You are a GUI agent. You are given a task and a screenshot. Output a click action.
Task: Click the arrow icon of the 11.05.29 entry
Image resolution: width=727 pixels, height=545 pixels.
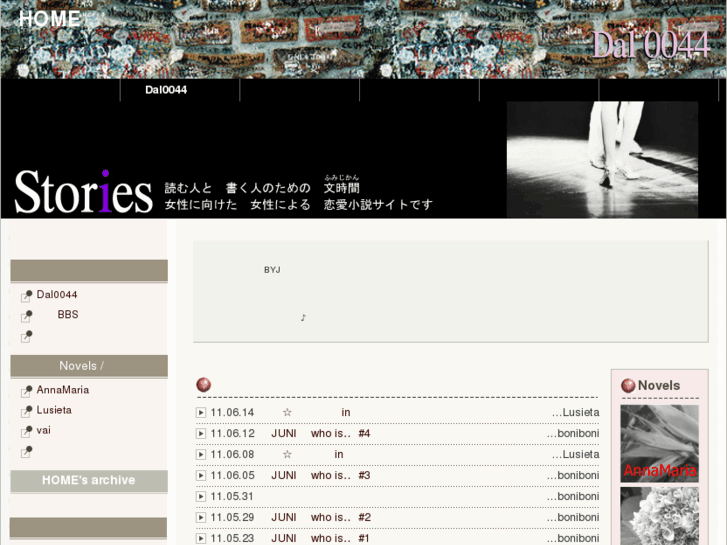click(x=201, y=517)
